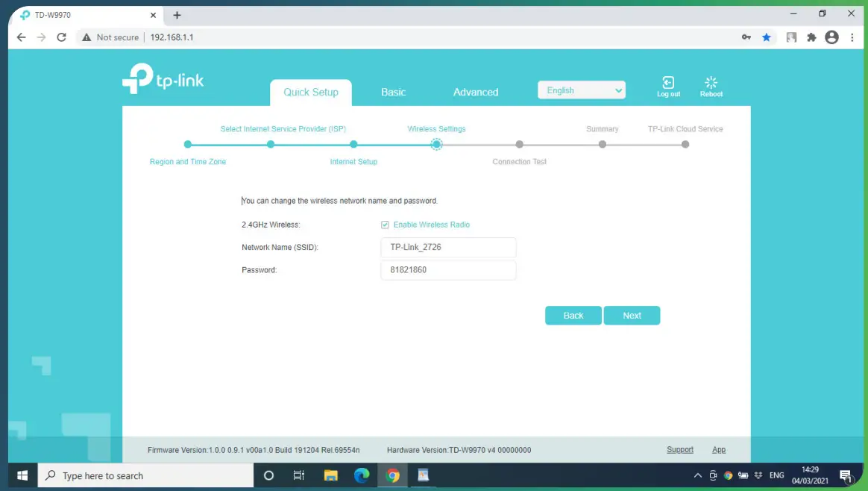Click the Log out icon
This screenshot has height=491, width=868.
coord(668,84)
